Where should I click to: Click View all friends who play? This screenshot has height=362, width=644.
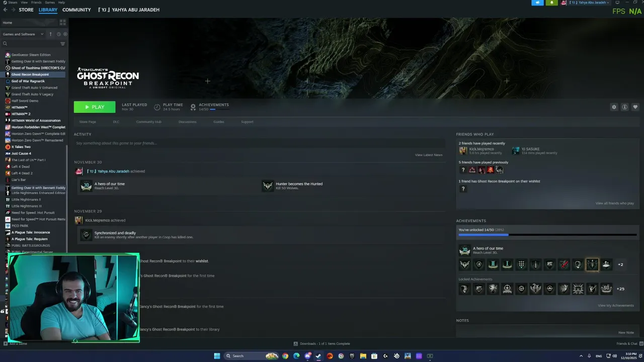(x=614, y=203)
